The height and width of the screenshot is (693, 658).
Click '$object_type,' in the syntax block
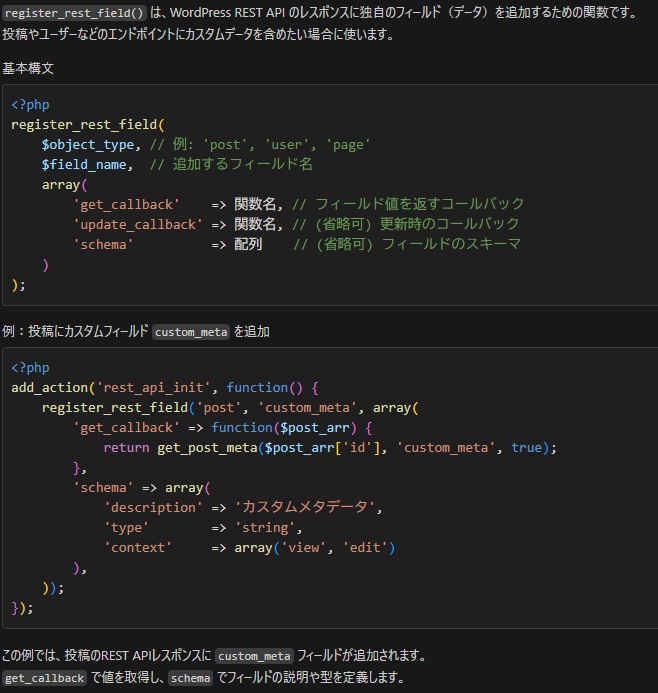pyautogui.click(x=91, y=145)
